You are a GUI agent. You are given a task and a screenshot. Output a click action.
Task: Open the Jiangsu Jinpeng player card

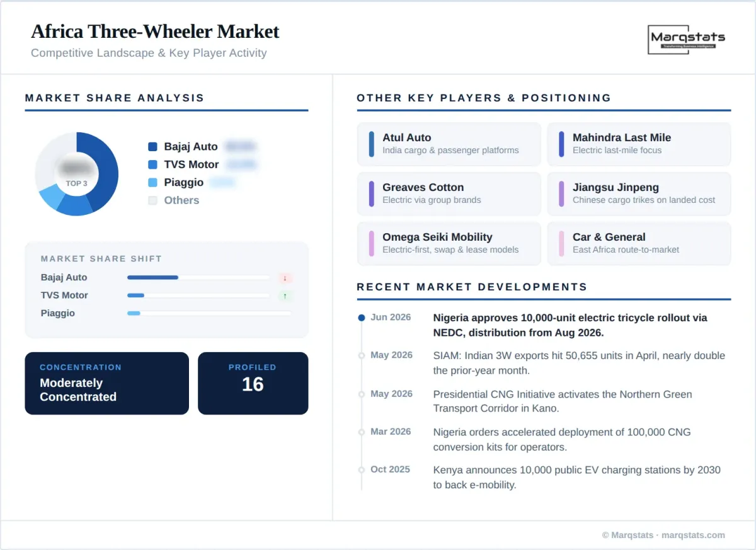point(639,194)
